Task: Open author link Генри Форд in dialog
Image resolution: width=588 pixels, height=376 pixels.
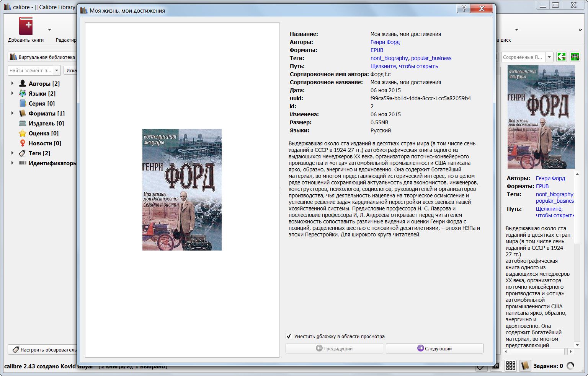Action: (x=385, y=42)
